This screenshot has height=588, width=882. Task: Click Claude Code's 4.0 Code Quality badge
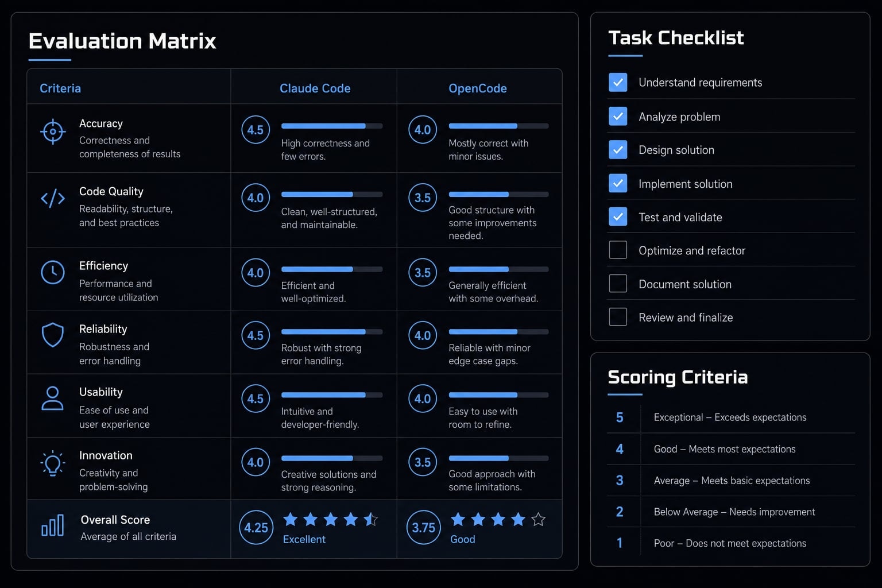[x=256, y=198]
